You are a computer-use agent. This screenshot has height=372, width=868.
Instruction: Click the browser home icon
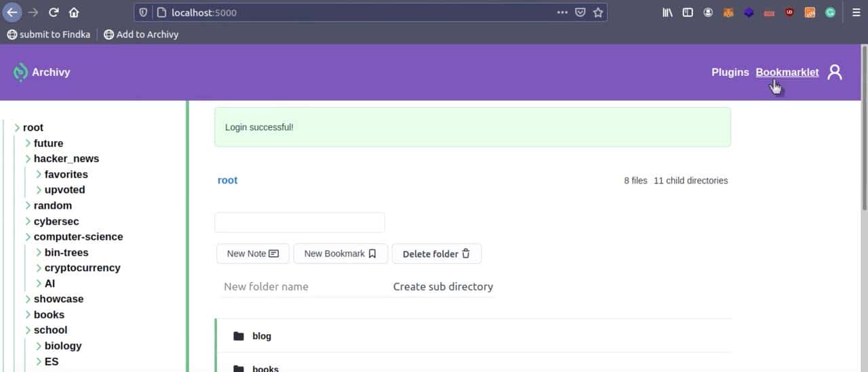[x=74, y=12]
